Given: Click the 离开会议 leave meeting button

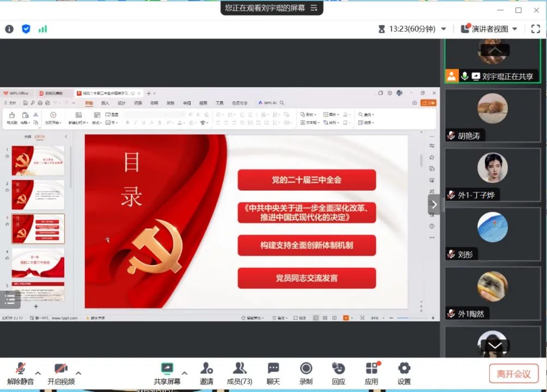Looking at the screenshot, I should [514, 373].
